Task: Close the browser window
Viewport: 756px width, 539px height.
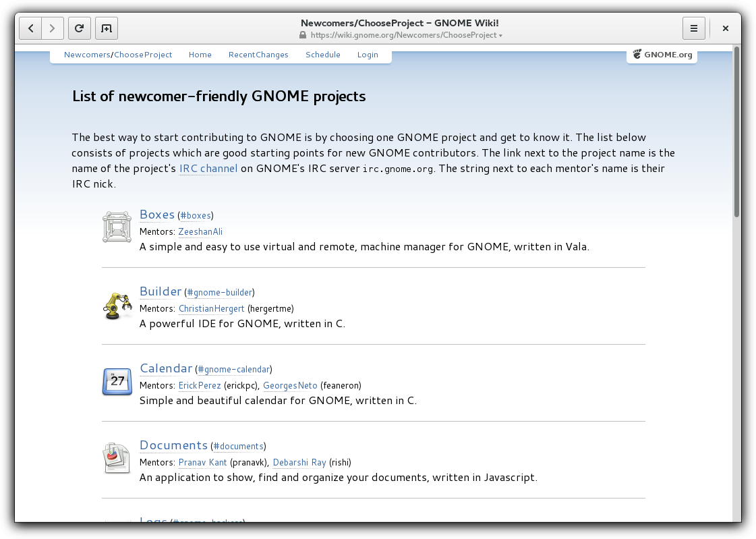Action: (x=725, y=28)
